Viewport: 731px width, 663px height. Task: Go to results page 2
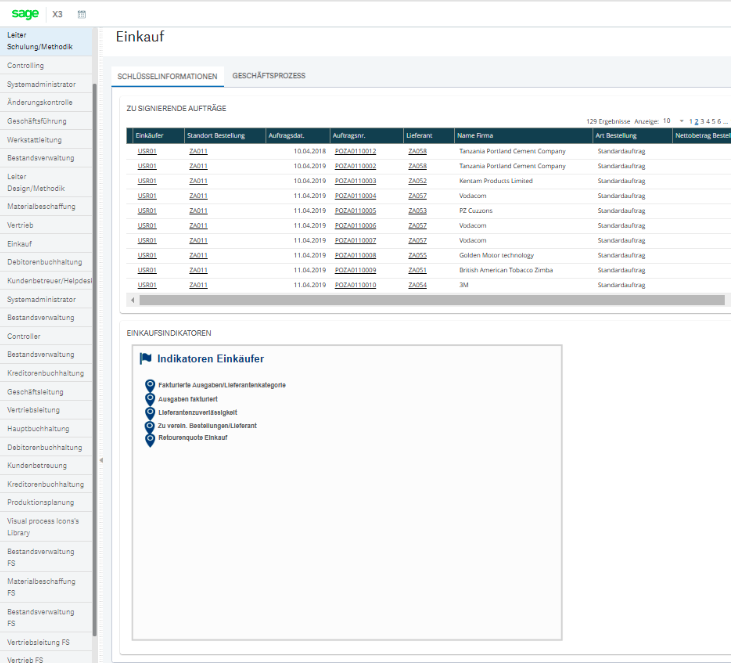[697, 121]
